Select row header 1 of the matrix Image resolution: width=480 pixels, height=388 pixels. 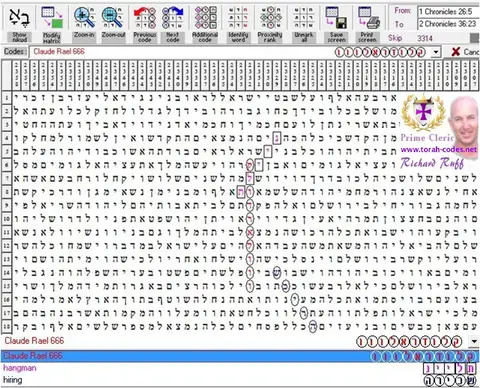pyautogui.click(x=6, y=98)
